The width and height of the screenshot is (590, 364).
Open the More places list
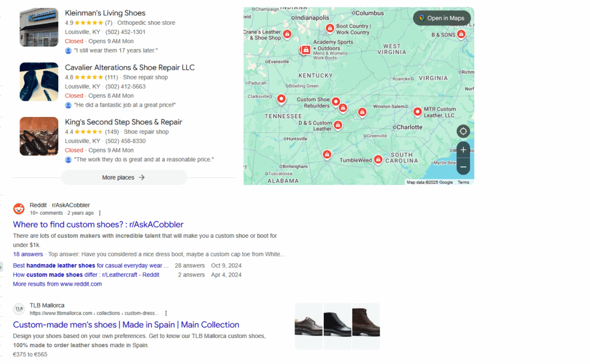[x=124, y=177]
